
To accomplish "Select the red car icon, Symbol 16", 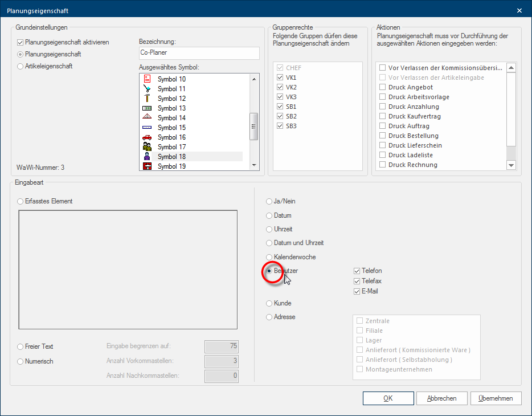I will 147,137.
